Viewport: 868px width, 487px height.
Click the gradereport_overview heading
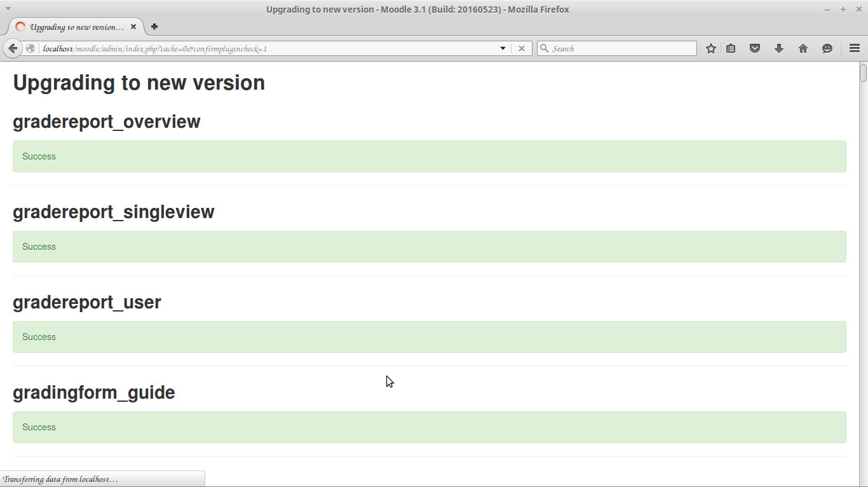pos(106,121)
